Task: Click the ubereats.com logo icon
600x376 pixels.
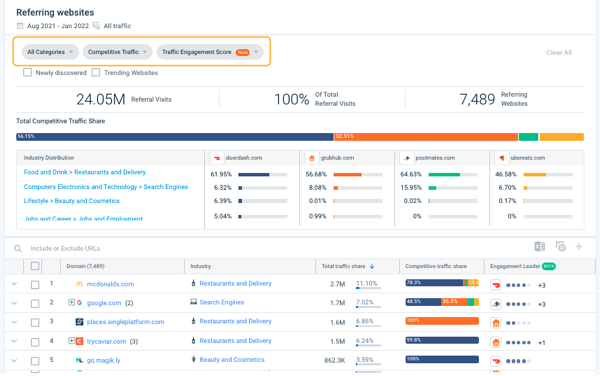Action: 501,158
